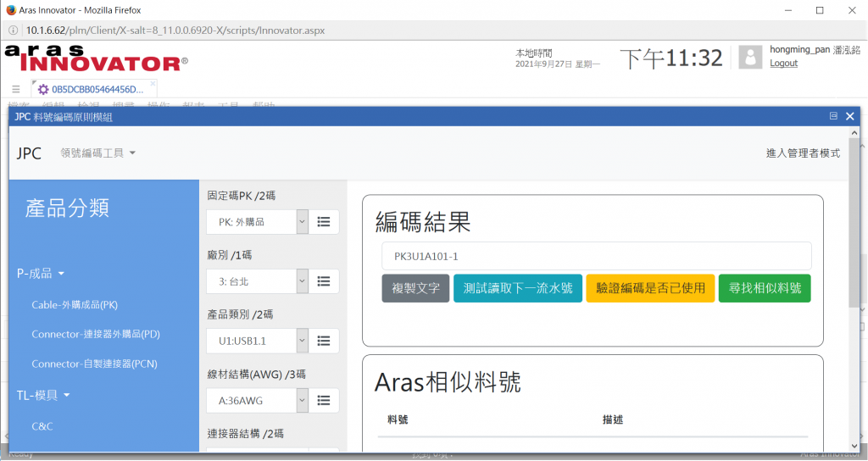868x461 pixels.
Task: Click the Aras相似料號 heading
Action: (448, 382)
